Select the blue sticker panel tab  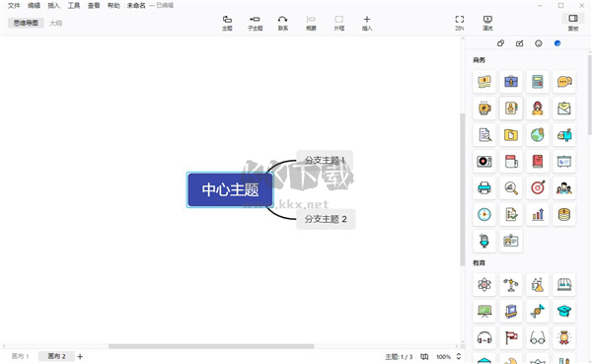pyautogui.click(x=557, y=43)
